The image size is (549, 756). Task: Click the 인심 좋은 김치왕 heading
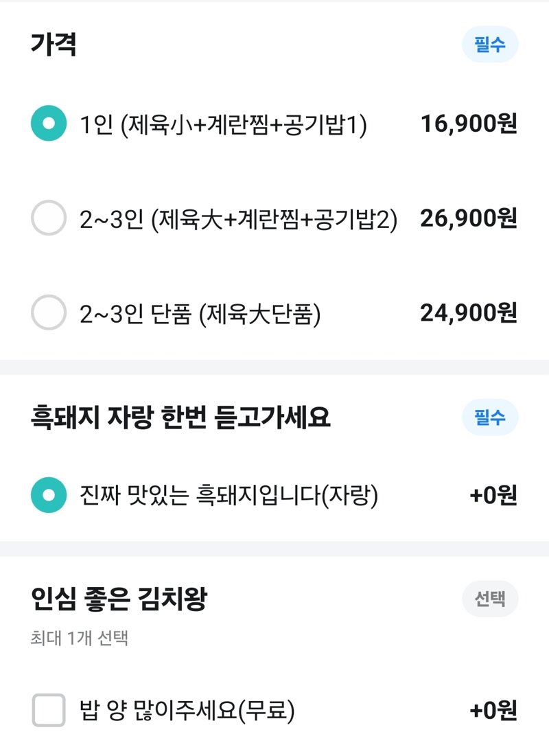[x=119, y=599]
